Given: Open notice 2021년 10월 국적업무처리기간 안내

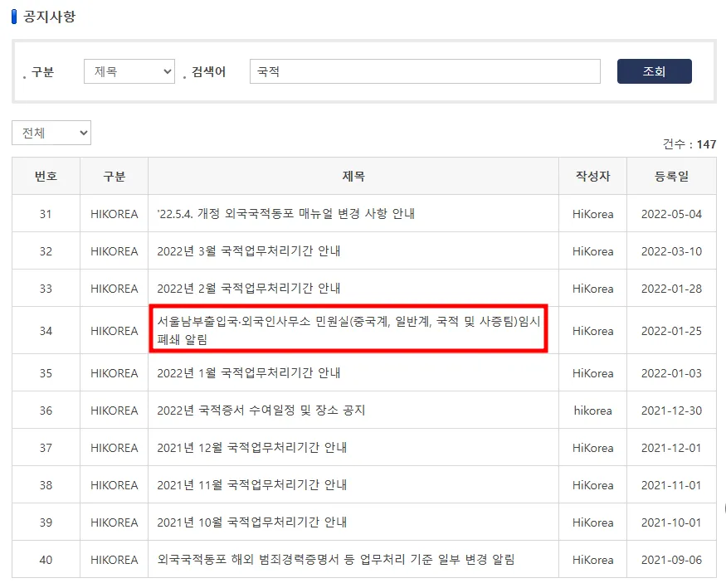Looking at the screenshot, I should coord(252,522).
